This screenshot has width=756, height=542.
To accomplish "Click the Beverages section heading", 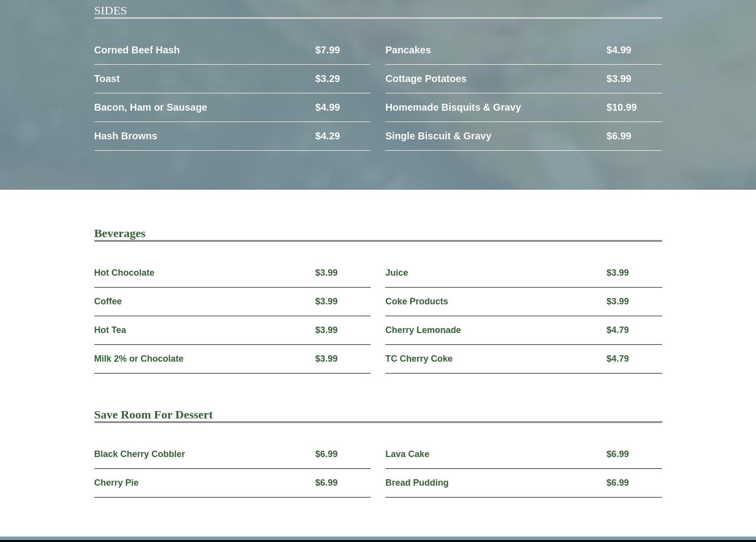I will pyautogui.click(x=120, y=233).
